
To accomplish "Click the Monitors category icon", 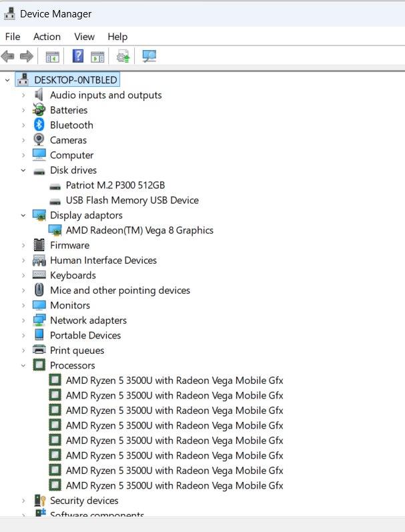I will [39, 305].
